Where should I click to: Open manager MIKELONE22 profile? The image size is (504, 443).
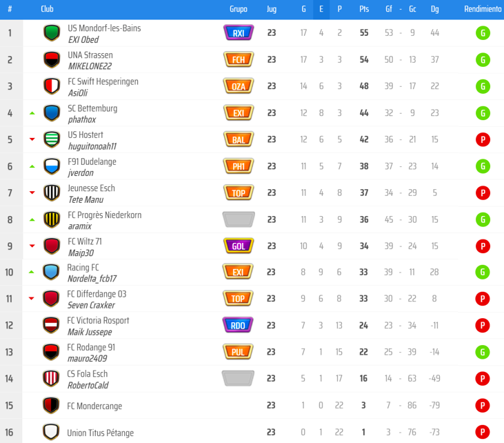[x=90, y=66]
